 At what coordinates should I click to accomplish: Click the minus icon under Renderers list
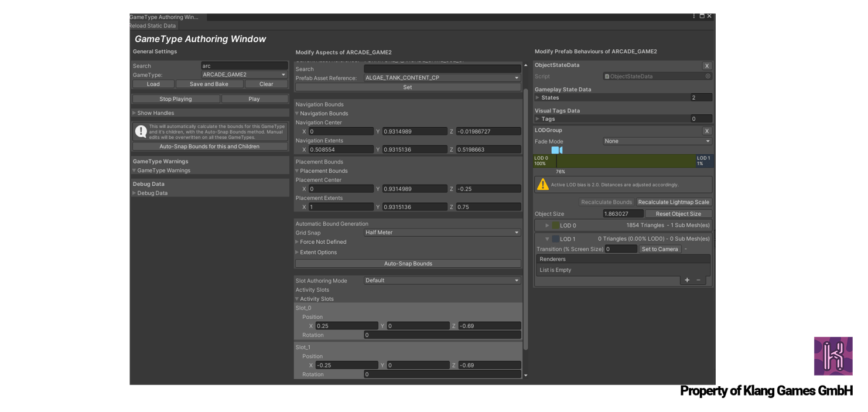click(x=698, y=280)
